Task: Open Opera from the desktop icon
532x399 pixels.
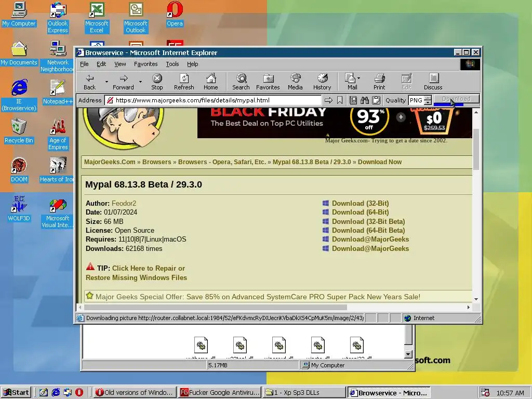Action: 175,14
